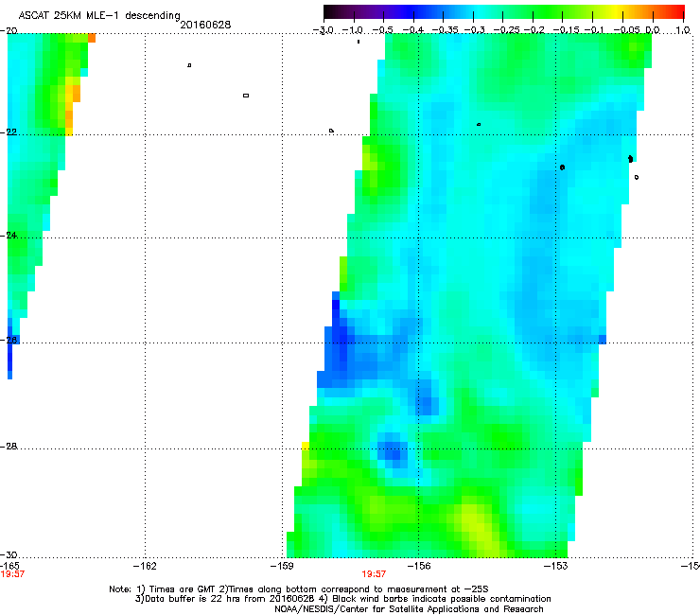Click the 20160628 date under the title

point(205,25)
